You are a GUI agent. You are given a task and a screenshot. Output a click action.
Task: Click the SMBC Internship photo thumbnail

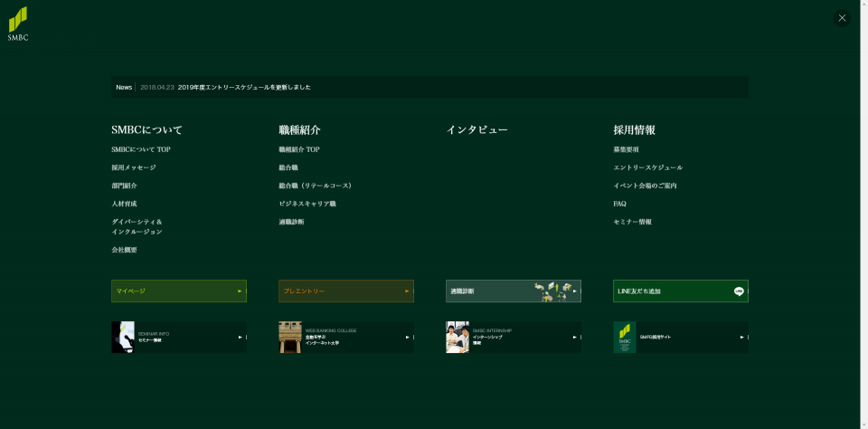pos(458,337)
